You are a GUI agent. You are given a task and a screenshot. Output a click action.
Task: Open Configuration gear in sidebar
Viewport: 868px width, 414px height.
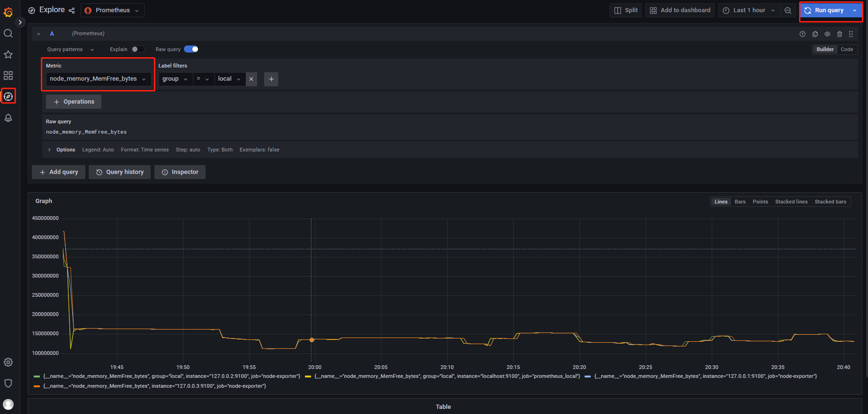coord(8,362)
